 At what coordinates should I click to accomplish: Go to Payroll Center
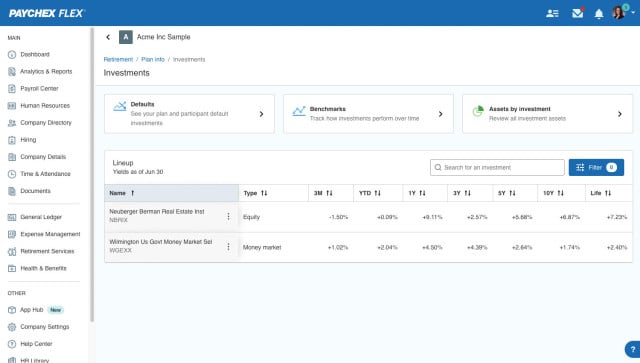(x=39, y=89)
